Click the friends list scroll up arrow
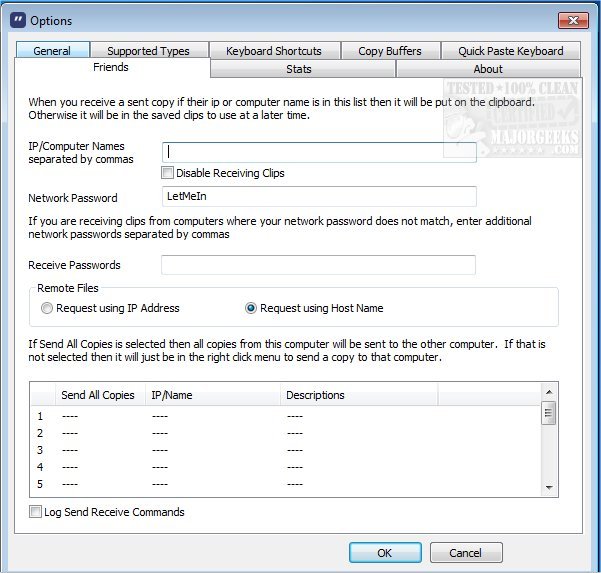The width and height of the screenshot is (601, 573). (549, 392)
